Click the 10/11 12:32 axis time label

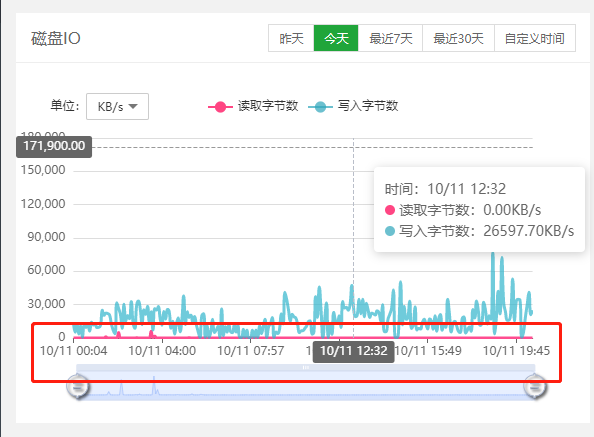(353, 351)
